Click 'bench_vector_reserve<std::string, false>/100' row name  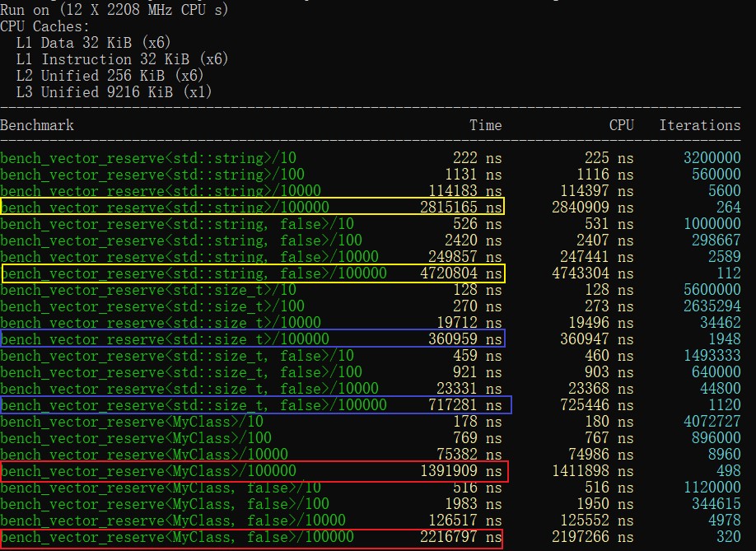click(x=181, y=240)
